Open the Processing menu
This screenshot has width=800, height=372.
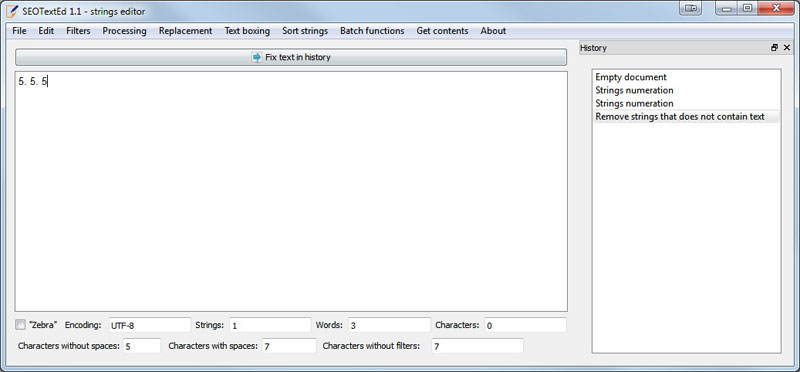tap(124, 31)
